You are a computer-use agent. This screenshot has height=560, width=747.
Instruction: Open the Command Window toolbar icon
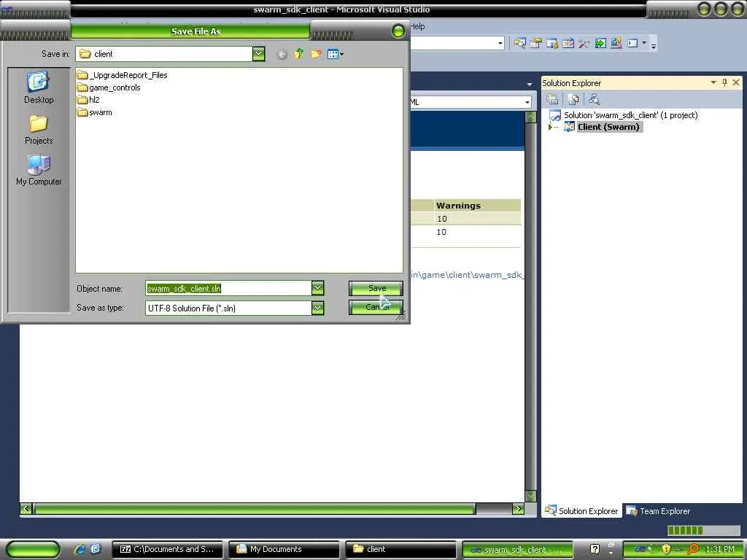tap(632, 43)
